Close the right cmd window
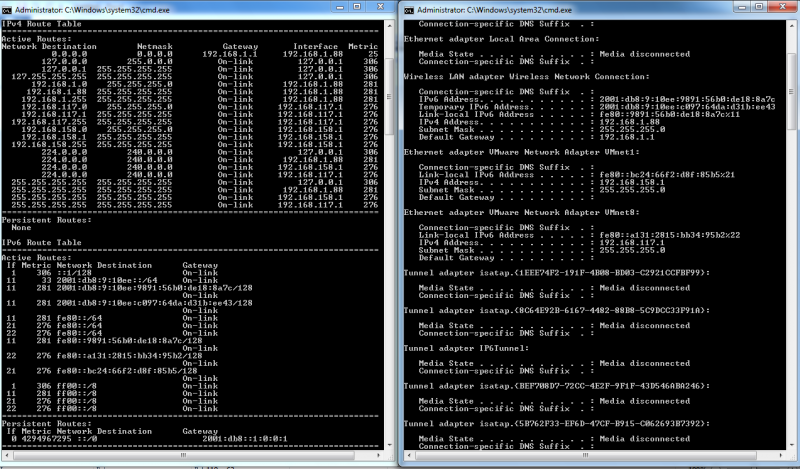Screen dimensions: 800x469 pos(783,7)
